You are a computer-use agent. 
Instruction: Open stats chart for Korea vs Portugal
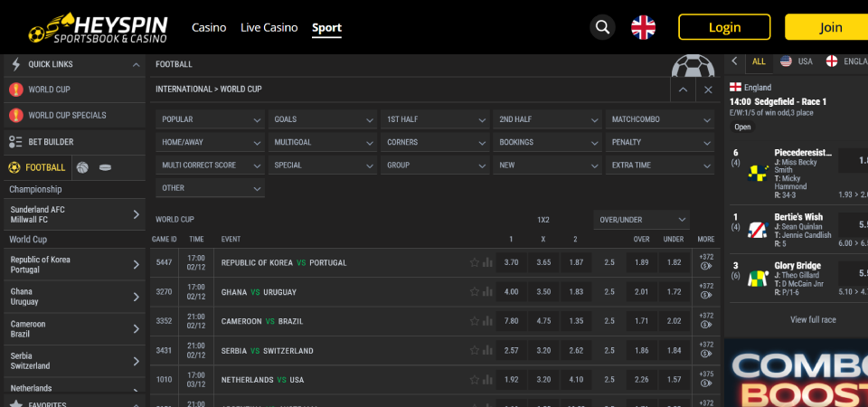click(487, 262)
